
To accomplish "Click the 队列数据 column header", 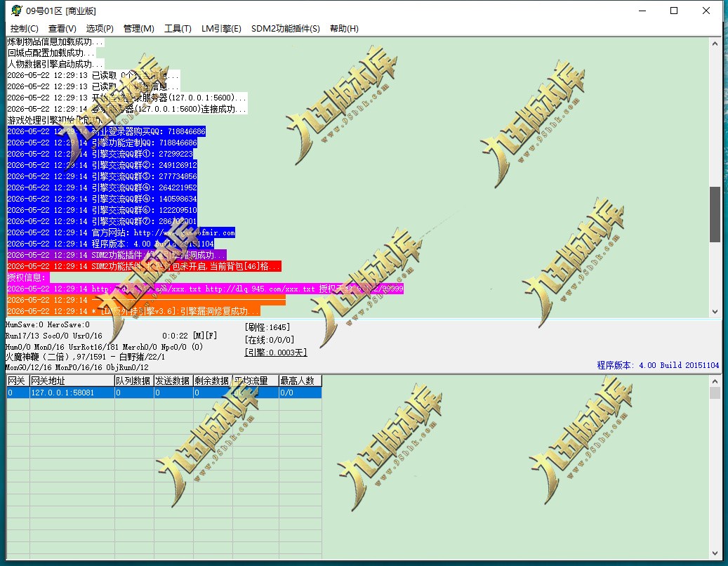I will coord(134,381).
